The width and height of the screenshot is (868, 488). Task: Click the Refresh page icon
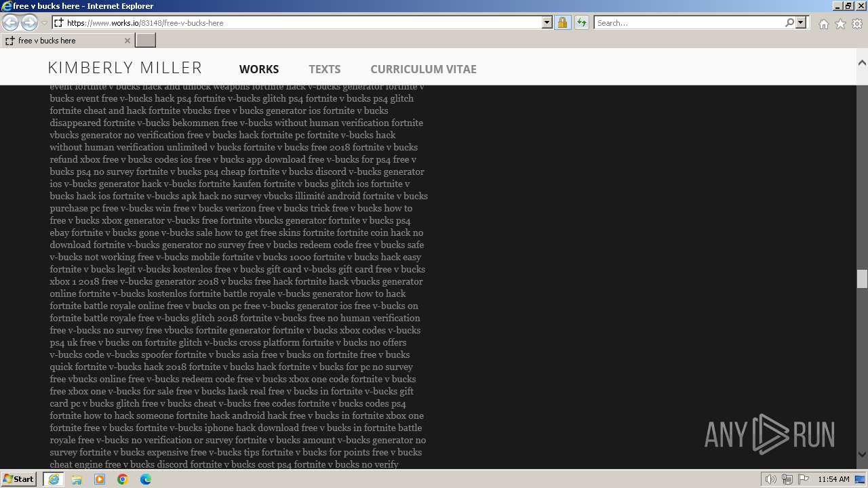coord(581,22)
